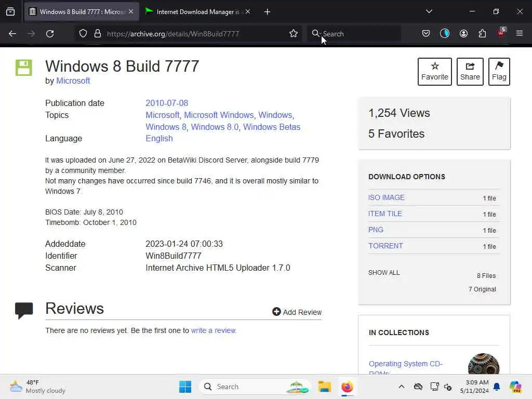Click the cloud sync tray icon

pyautogui.click(x=418, y=387)
